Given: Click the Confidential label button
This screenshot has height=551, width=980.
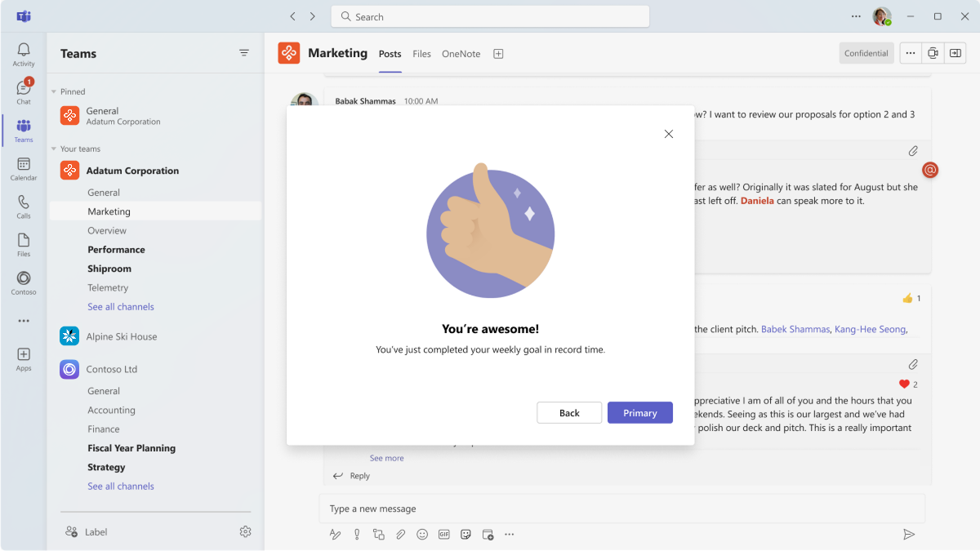Looking at the screenshot, I should pyautogui.click(x=866, y=53).
